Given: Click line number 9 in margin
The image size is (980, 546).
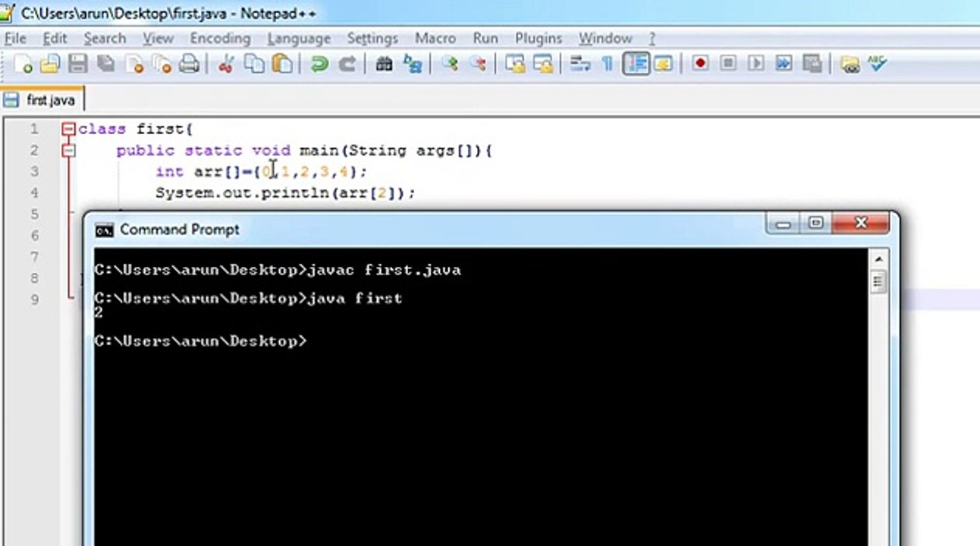Looking at the screenshot, I should tap(34, 299).
